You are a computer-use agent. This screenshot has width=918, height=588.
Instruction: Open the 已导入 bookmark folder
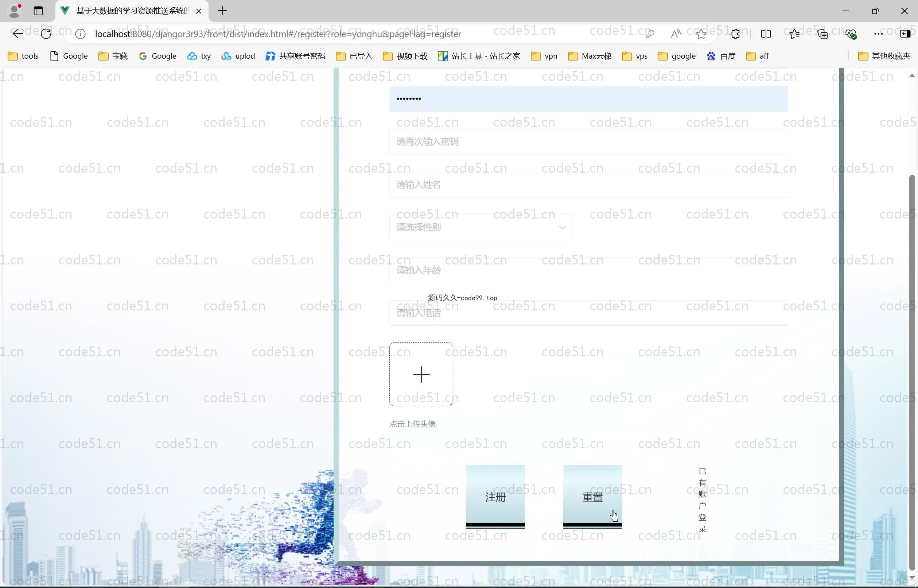[354, 56]
